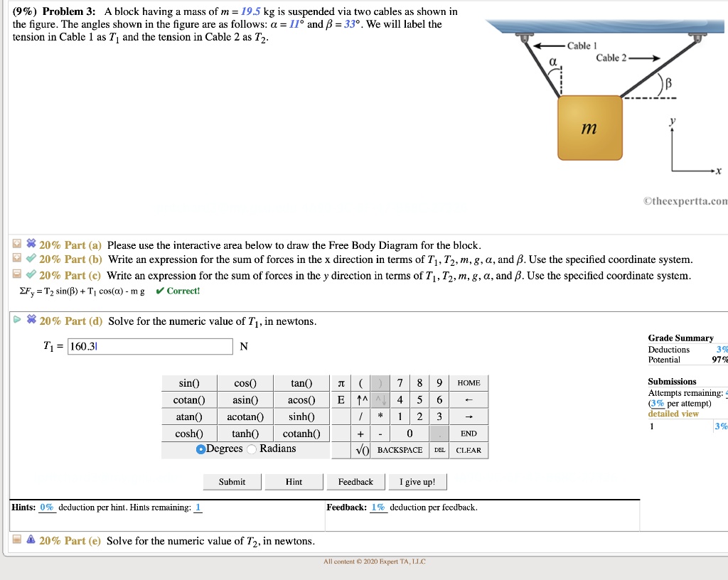Image resolution: width=728 pixels, height=580 pixels.
Task: Select the sin() function key on the keypad
Action: click(x=190, y=382)
